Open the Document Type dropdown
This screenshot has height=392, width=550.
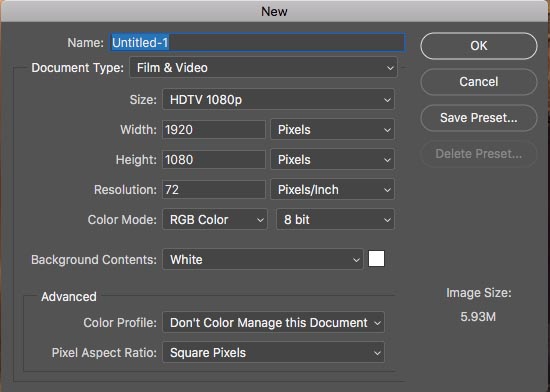click(263, 67)
